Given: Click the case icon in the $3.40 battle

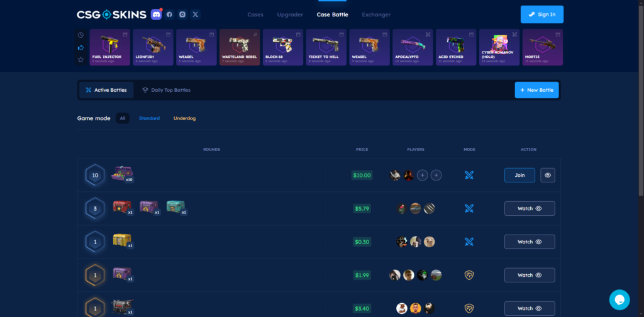Looking at the screenshot, I should point(123,307).
